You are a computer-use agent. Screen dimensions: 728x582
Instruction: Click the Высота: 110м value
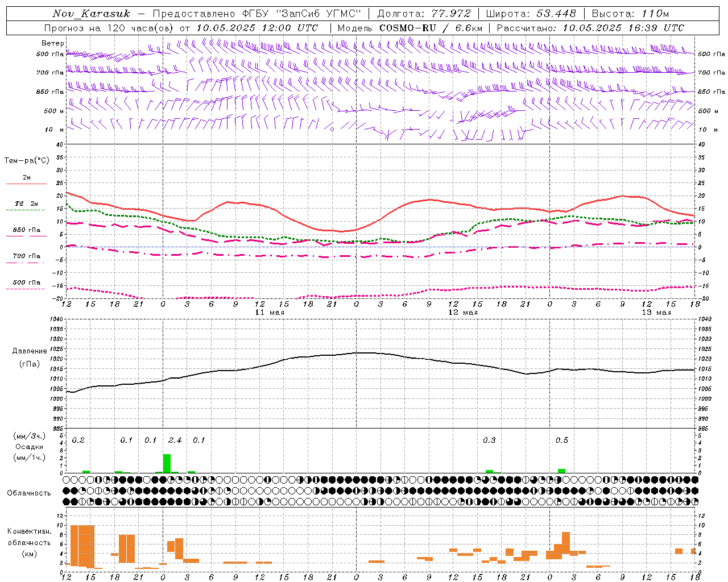[x=630, y=13]
